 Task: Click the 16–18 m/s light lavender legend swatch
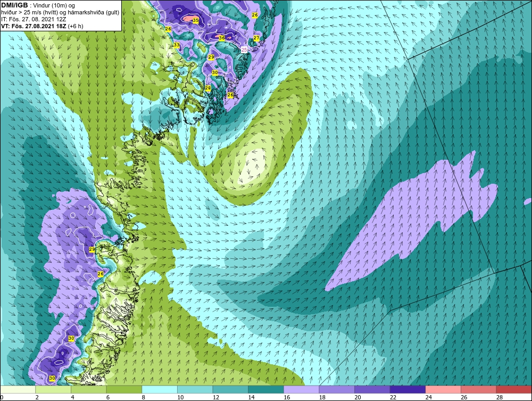click(301, 389)
